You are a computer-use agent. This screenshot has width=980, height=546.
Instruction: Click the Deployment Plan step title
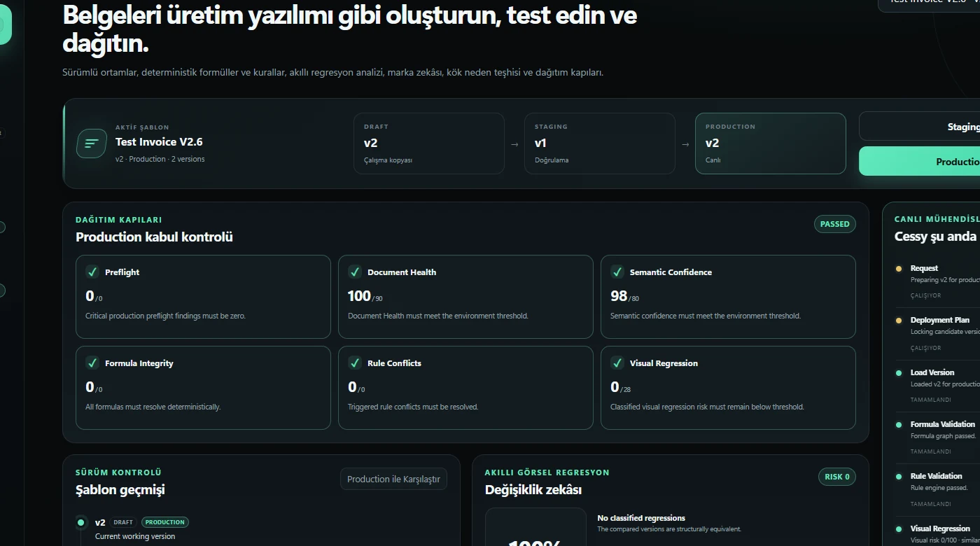click(x=940, y=320)
